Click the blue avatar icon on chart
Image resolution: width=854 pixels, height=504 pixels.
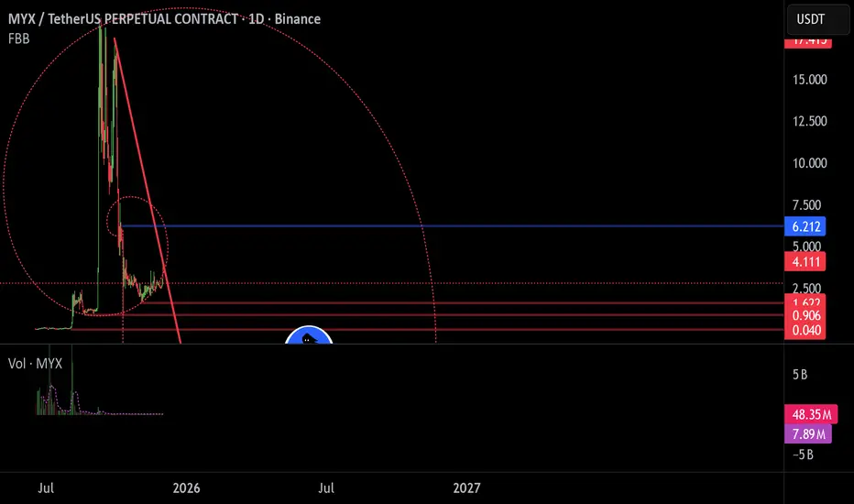tap(309, 335)
